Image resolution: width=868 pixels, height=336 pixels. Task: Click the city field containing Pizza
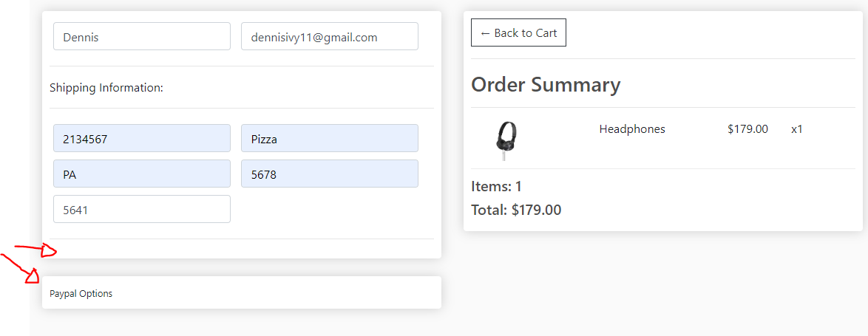(329, 138)
